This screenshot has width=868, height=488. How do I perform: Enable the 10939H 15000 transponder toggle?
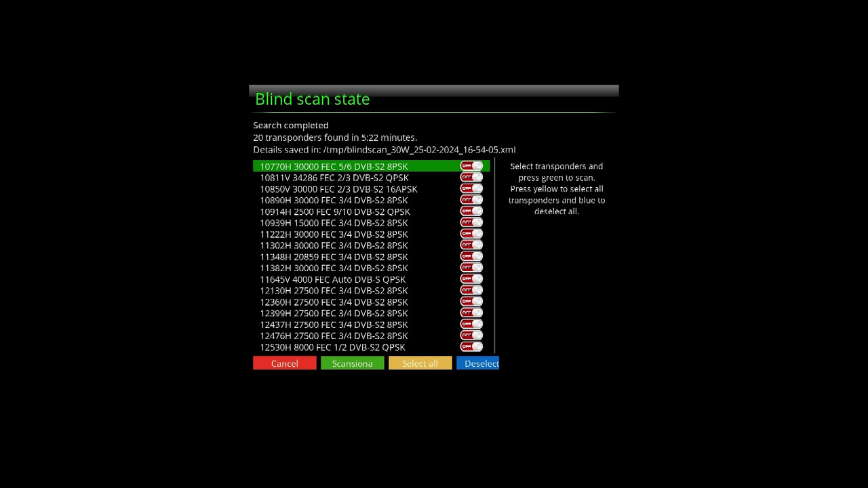[471, 222]
